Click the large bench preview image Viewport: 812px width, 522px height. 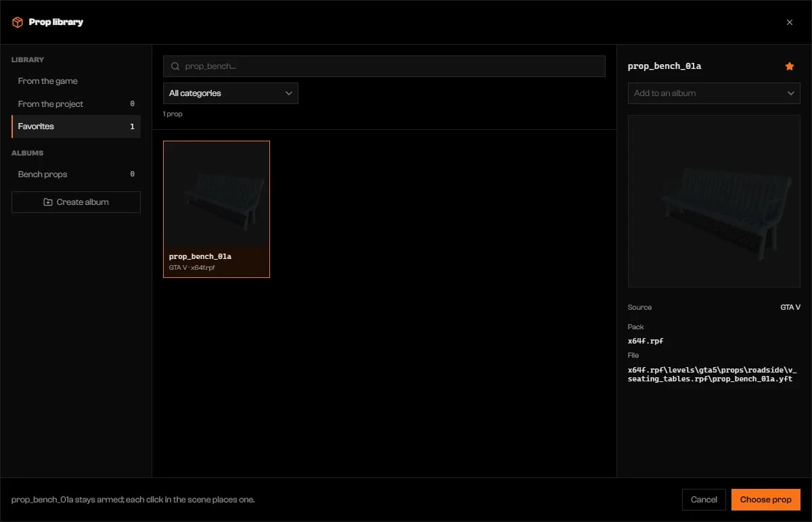pos(714,201)
